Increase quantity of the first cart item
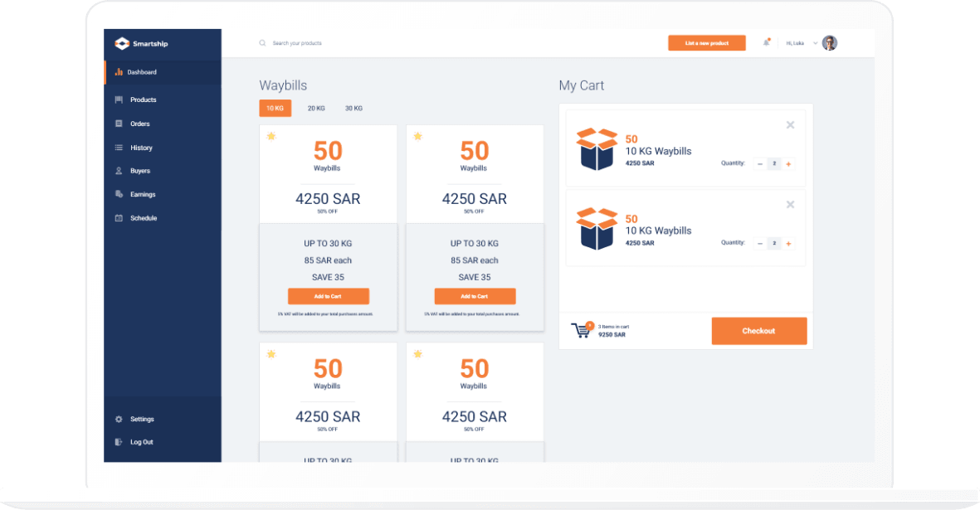Viewport: 980px width, 510px height. (789, 164)
